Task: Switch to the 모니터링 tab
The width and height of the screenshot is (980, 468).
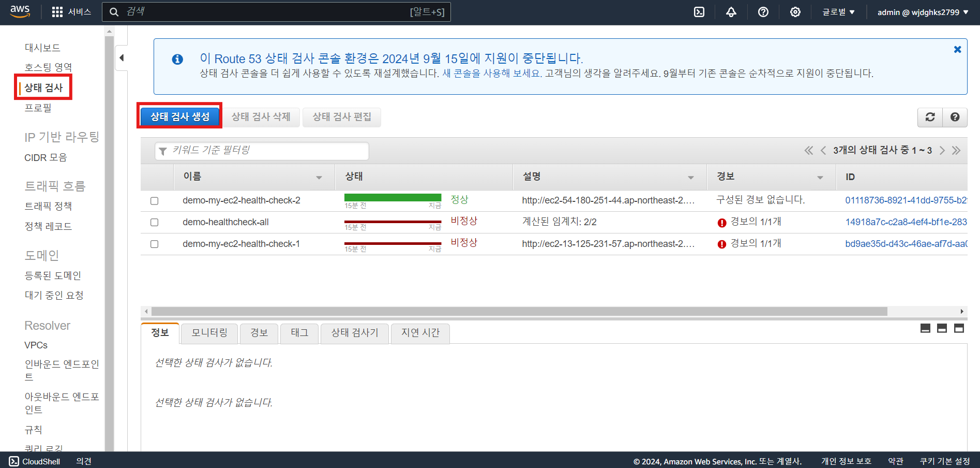Action: (x=209, y=333)
